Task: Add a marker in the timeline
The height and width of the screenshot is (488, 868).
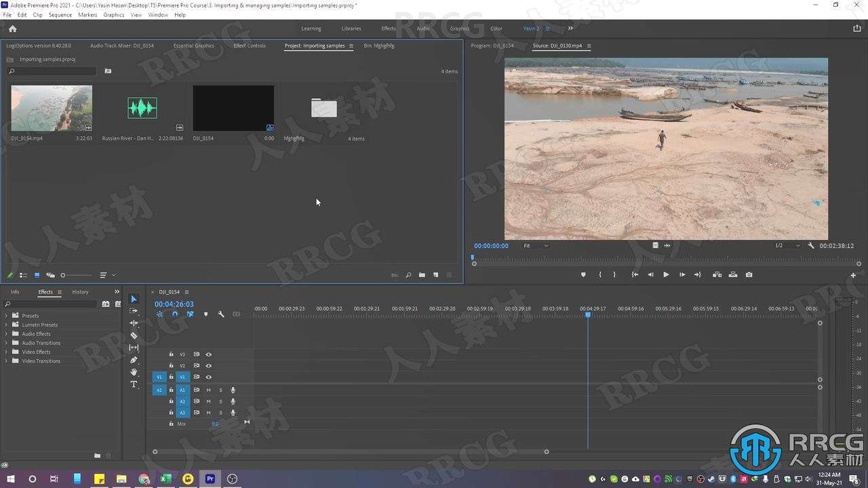Action: click(x=205, y=314)
